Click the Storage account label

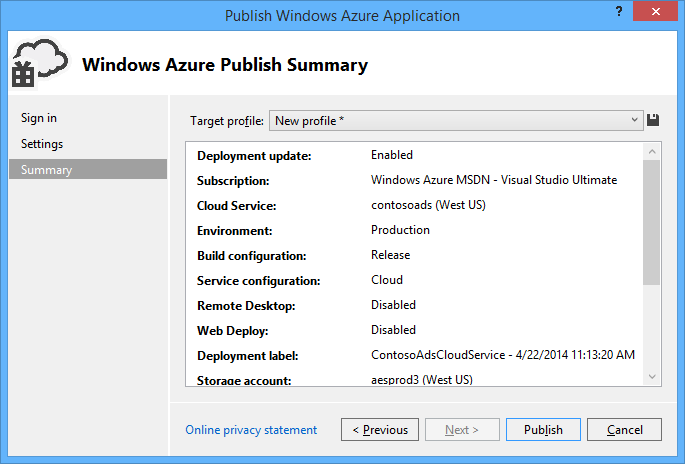pyautogui.click(x=244, y=380)
